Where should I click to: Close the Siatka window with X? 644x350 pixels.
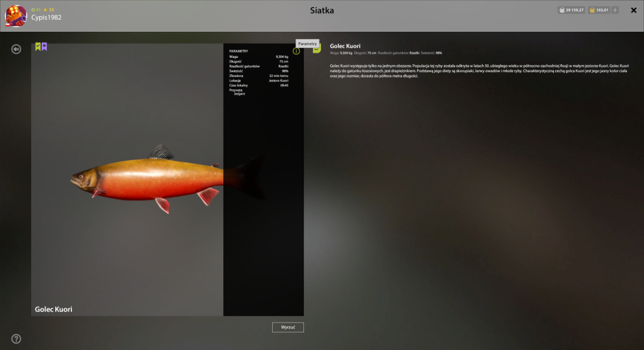point(633,10)
